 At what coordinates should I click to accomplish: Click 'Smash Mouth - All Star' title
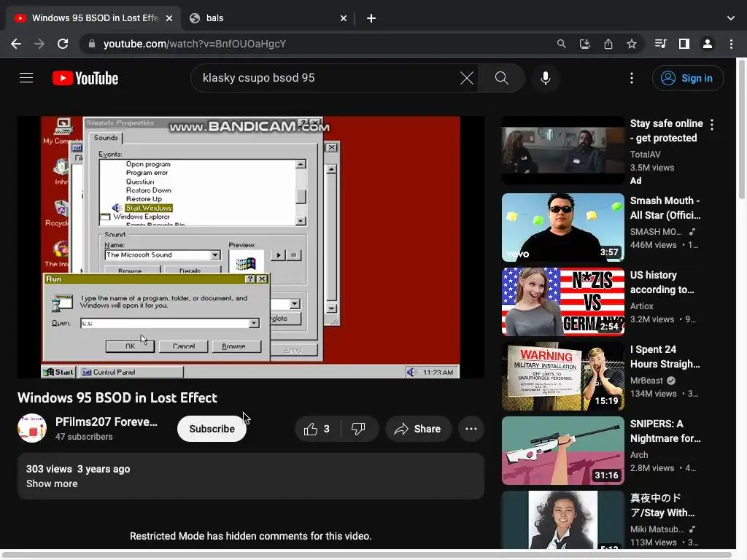tap(665, 208)
